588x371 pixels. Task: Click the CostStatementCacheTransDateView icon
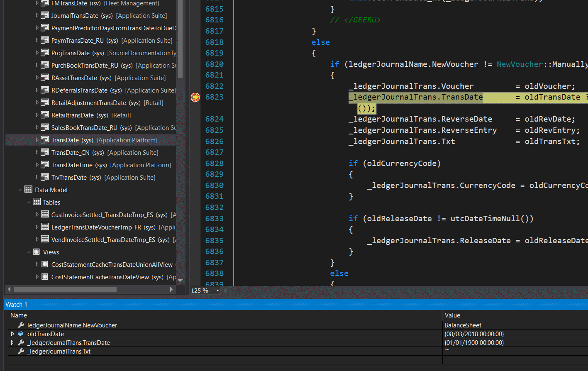pos(45,277)
